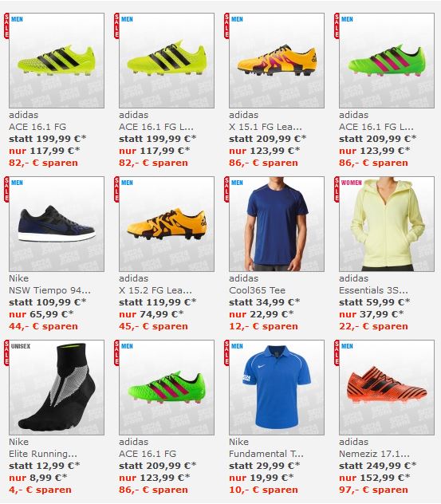Follow the Cool365 Tee title link

pyautogui.click(x=257, y=290)
